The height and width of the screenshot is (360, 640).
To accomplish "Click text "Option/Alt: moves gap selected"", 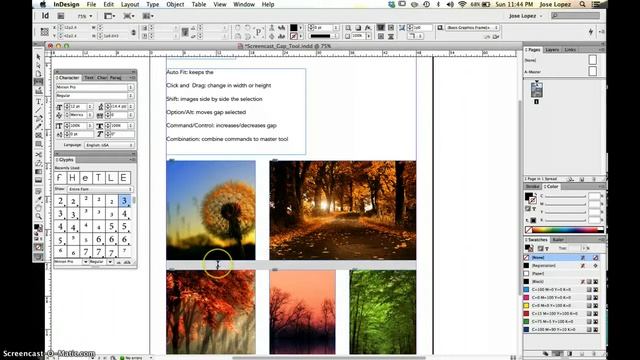I will click(x=206, y=112).
